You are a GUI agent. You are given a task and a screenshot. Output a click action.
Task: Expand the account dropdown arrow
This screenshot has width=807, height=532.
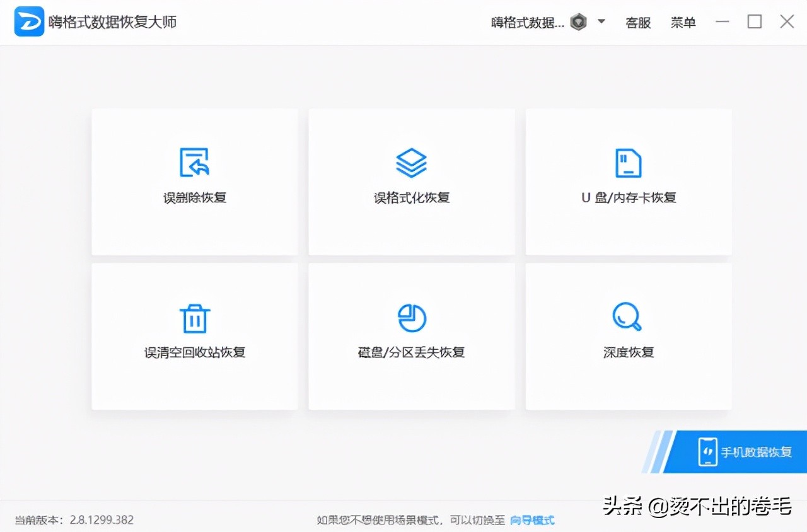click(601, 21)
